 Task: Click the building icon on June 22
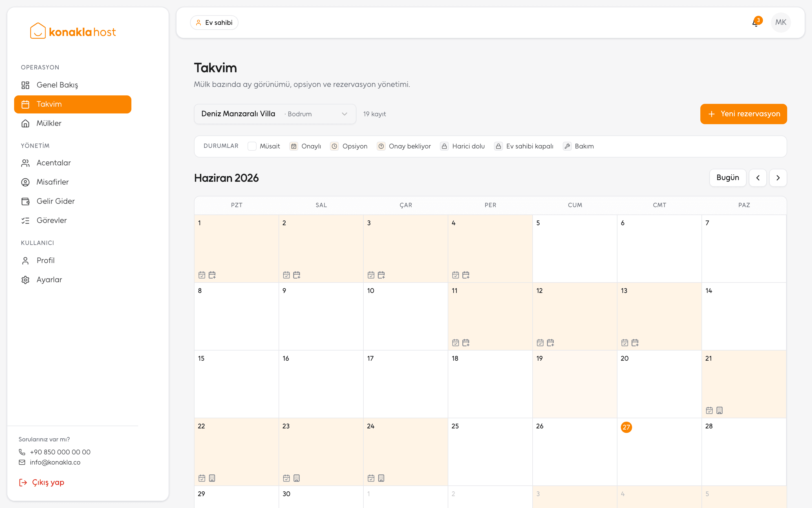click(212, 478)
